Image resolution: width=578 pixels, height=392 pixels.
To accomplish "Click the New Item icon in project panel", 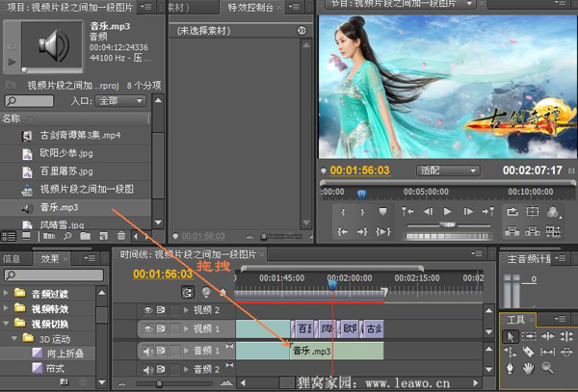I will click(x=104, y=236).
